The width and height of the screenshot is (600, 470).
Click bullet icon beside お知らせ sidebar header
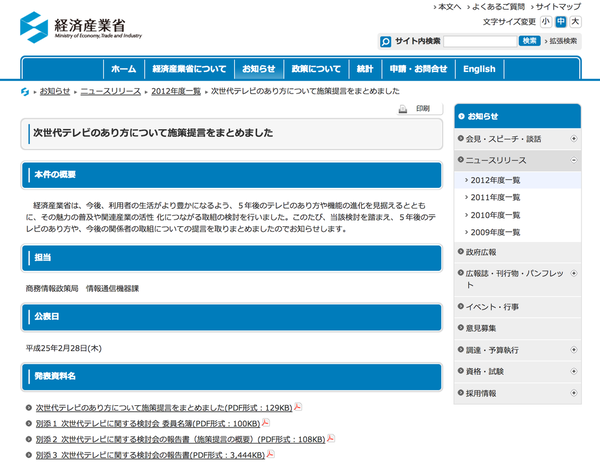[x=461, y=116]
